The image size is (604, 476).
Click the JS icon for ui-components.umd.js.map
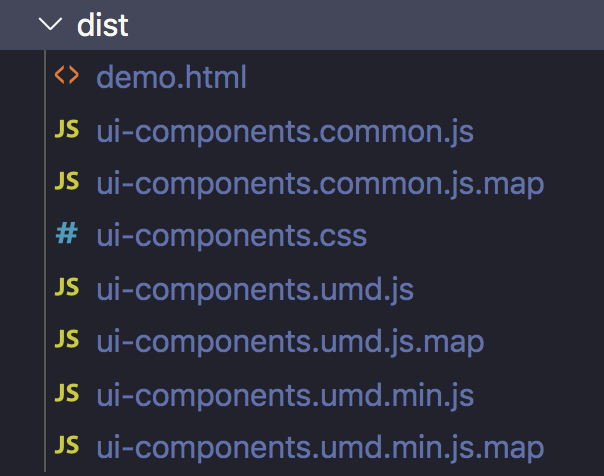click(66, 341)
